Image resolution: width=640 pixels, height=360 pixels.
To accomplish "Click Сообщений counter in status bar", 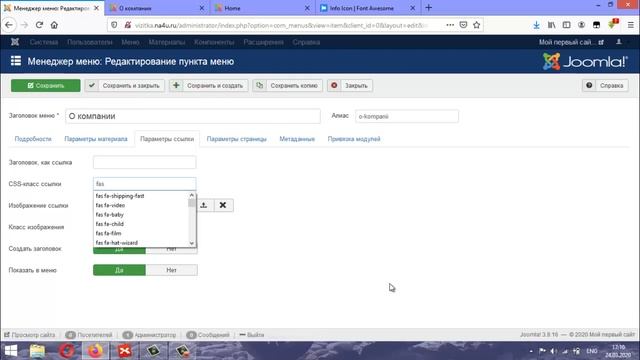I will (208, 335).
